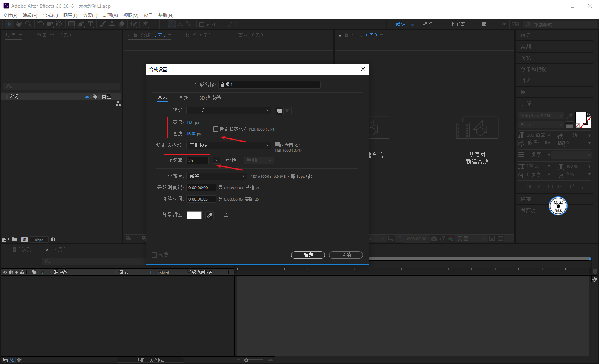Viewport: 599px width, 364px height.
Task: Click the new composition icon in Project panel
Action: tap(25, 240)
